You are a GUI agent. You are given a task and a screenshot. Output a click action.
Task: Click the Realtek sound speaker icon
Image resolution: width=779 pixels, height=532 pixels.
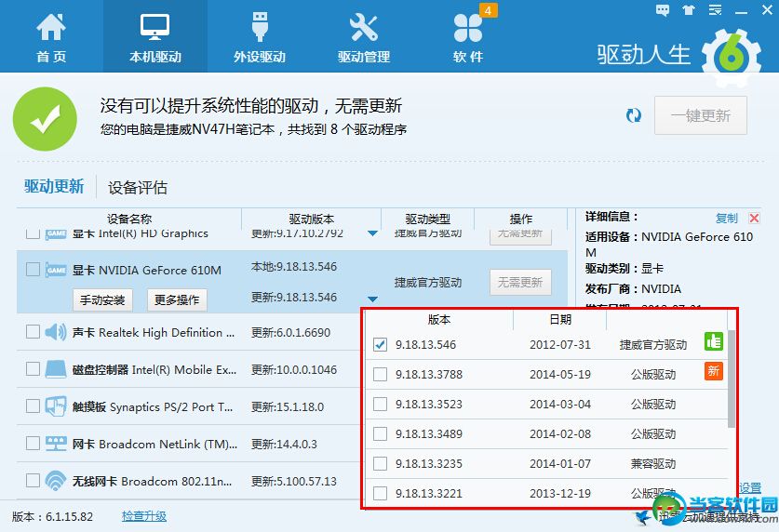click(x=56, y=331)
